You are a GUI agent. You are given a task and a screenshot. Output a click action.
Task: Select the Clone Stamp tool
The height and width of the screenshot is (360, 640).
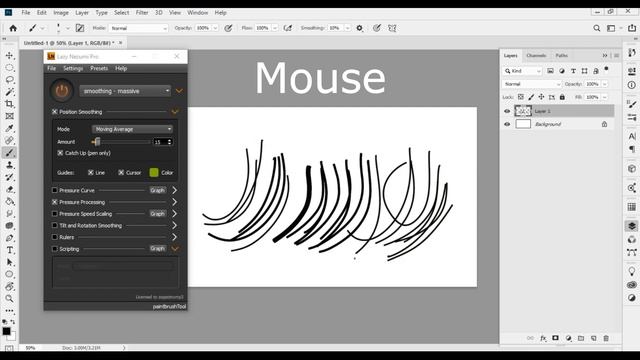pos(9,165)
